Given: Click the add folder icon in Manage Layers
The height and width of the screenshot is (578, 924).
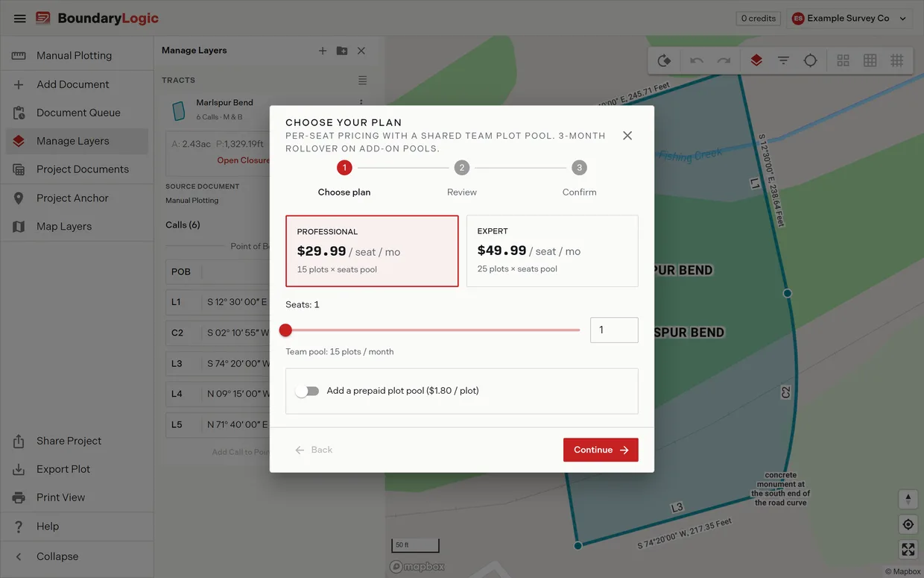Looking at the screenshot, I should click(x=342, y=51).
